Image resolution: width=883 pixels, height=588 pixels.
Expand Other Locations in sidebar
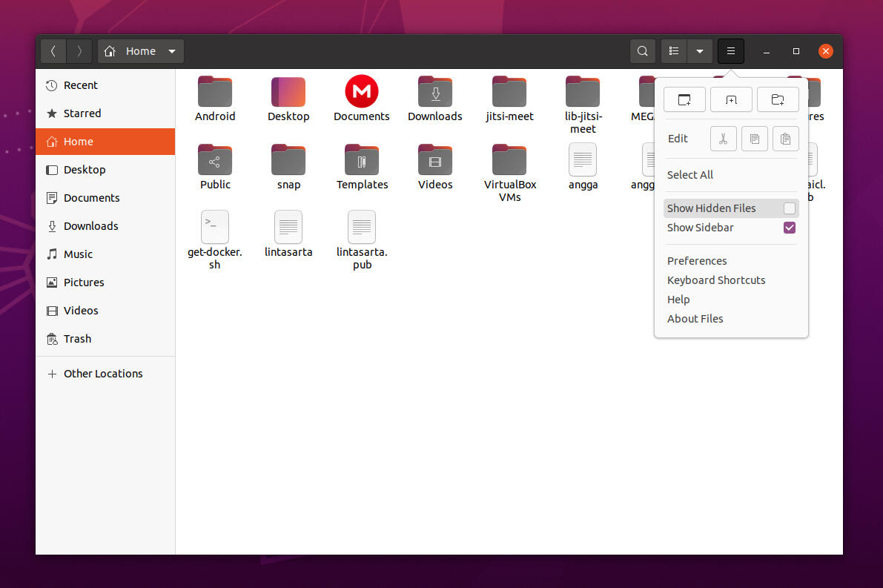(103, 374)
